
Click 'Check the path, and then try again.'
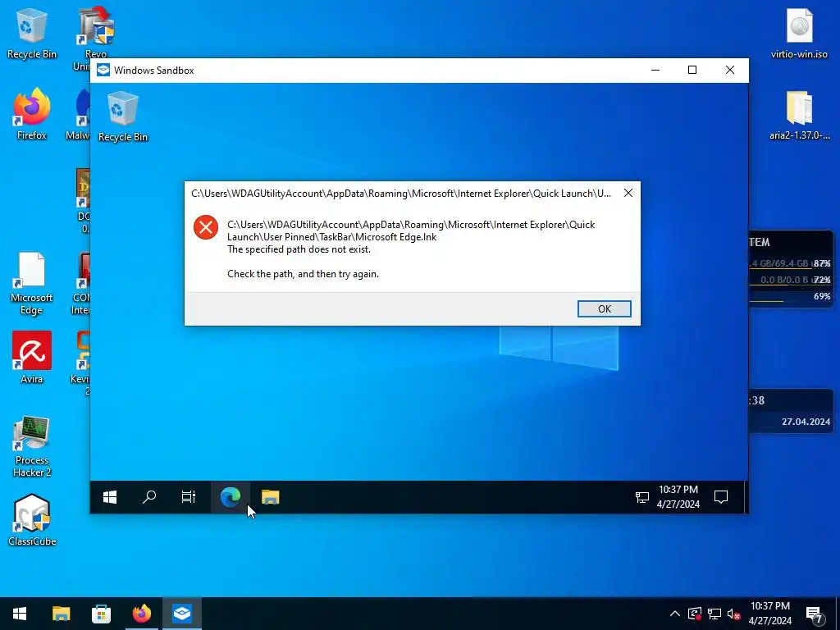coord(304,274)
